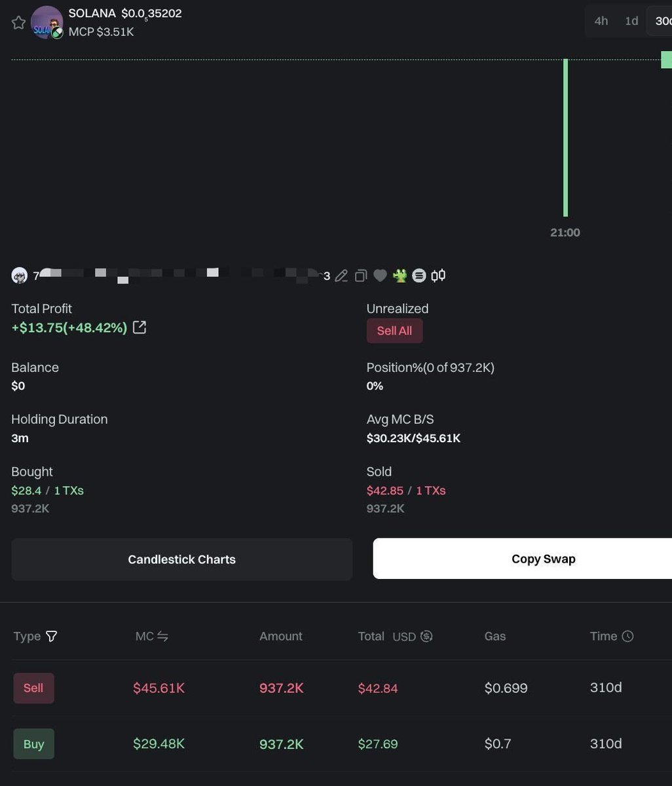This screenshot has width=672, height=786.
Task: Open Candlestick Charts
Action: click(182, 559)
